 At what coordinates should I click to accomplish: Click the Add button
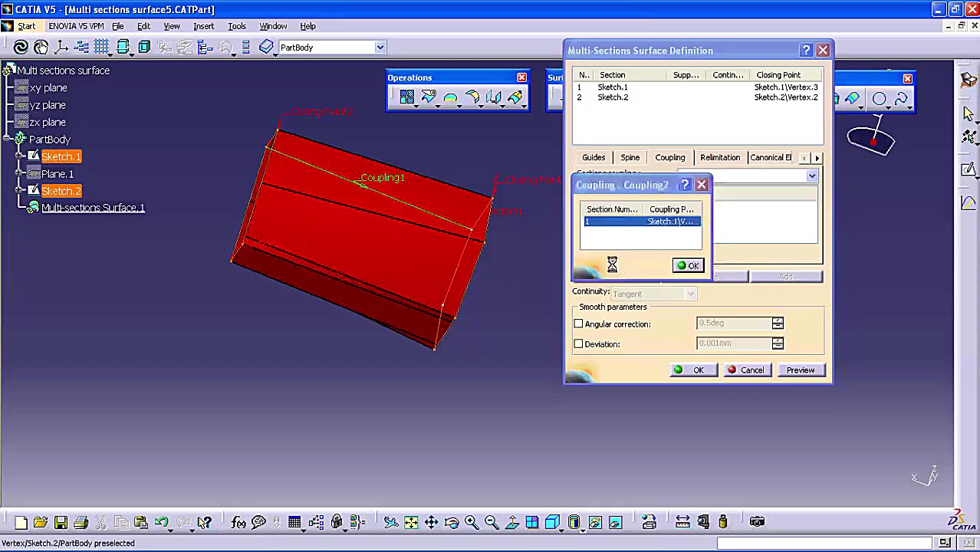pos(786,277)
